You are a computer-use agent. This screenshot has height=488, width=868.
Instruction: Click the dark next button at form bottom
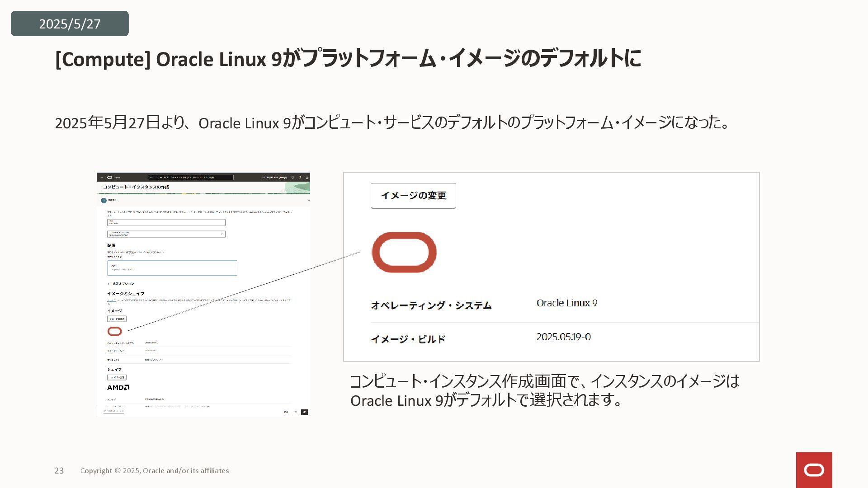coord(304,412)
